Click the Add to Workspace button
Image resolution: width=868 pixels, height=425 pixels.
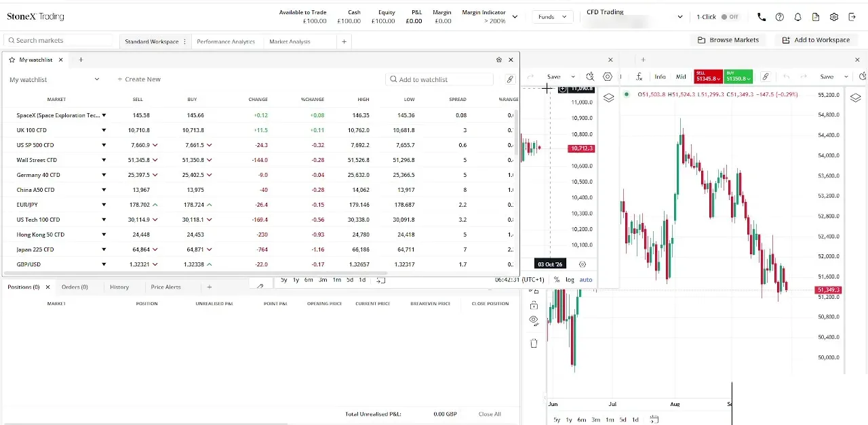pyautogui.click(x=816, y=40)
